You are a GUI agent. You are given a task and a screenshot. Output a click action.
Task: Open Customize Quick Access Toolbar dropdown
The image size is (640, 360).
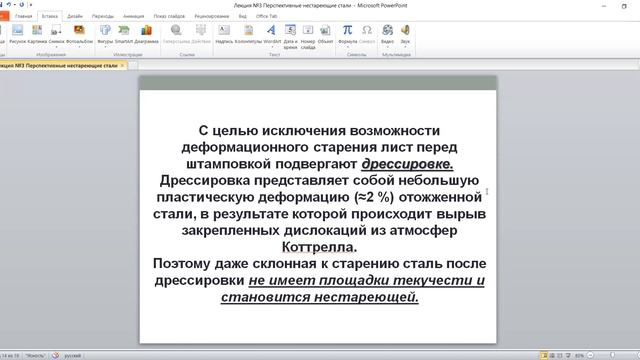pos(31,5)
